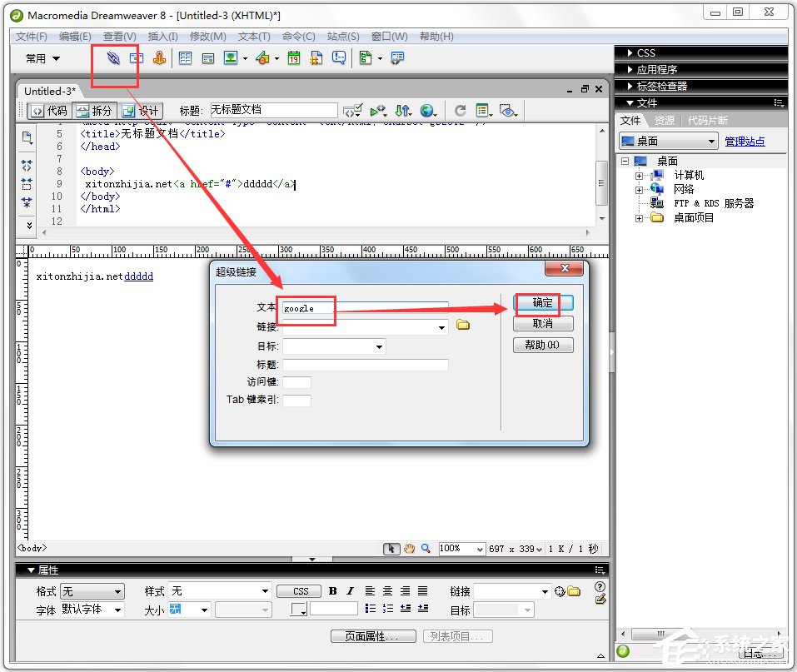This screenshot has height=672, width=797.
Task: Open the Insert Image toolbar icon
Action: click(232, 58)
